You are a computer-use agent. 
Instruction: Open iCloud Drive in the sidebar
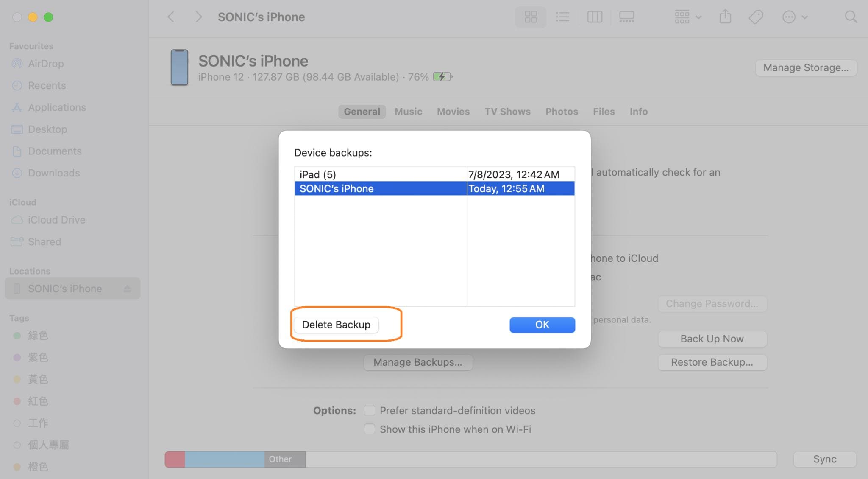coord(56,220)
